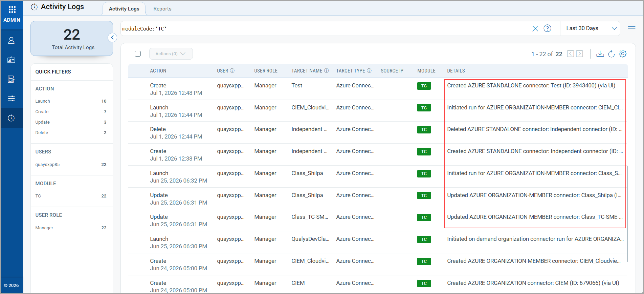Show info for TARGET TYPE column
This screenshot has height=294, width=644.
[x=369, y=71]
